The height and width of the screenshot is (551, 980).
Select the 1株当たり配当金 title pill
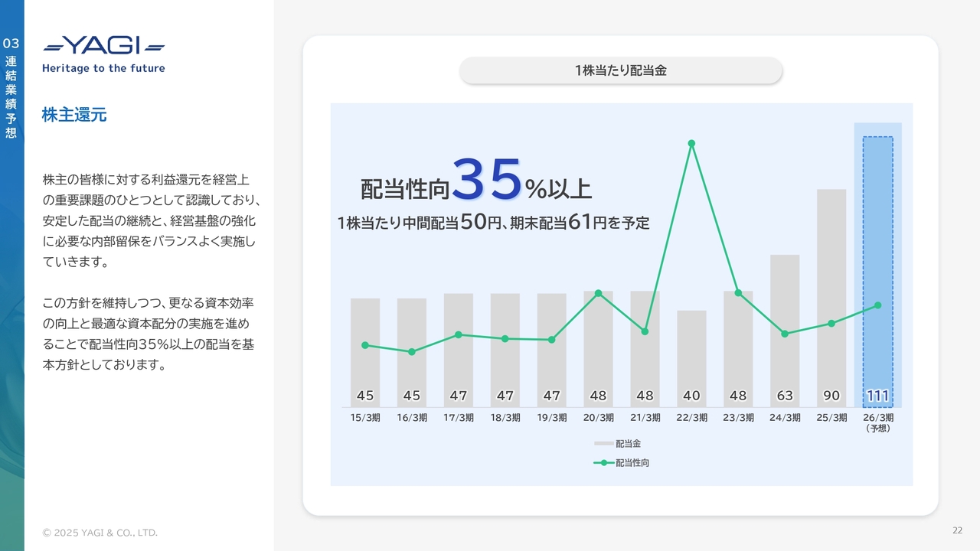pyautogui.click(x=620, y=70)
